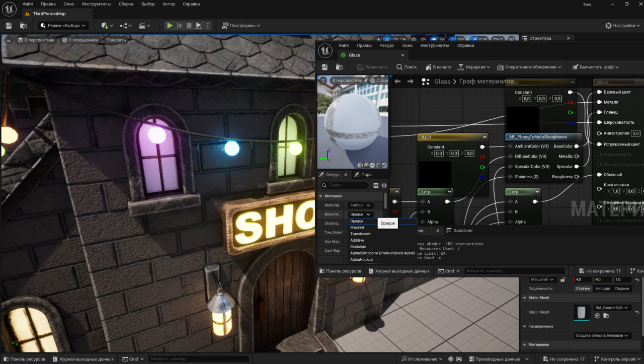Open details panel settings gear icon
The height and width of the screenshot is (364, 644).
(384, 186)
